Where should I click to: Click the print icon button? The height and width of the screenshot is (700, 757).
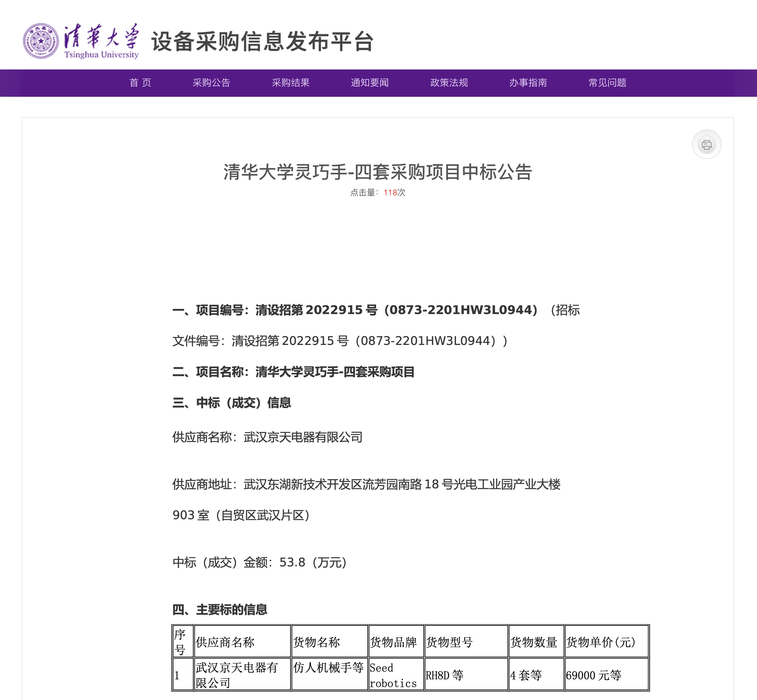click(706, 144)
